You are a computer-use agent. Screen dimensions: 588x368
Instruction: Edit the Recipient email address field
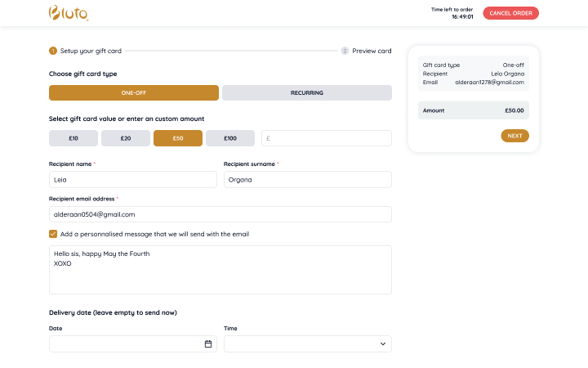220,214
